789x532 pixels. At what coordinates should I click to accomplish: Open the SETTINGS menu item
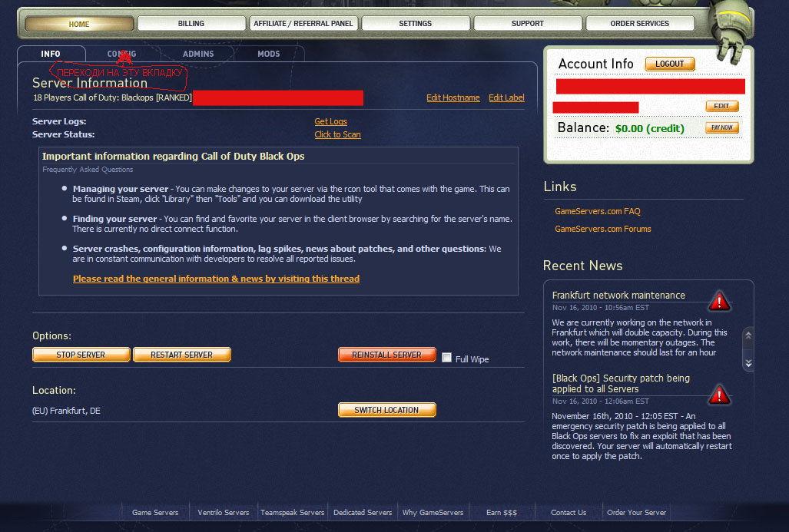coord(415,24)
